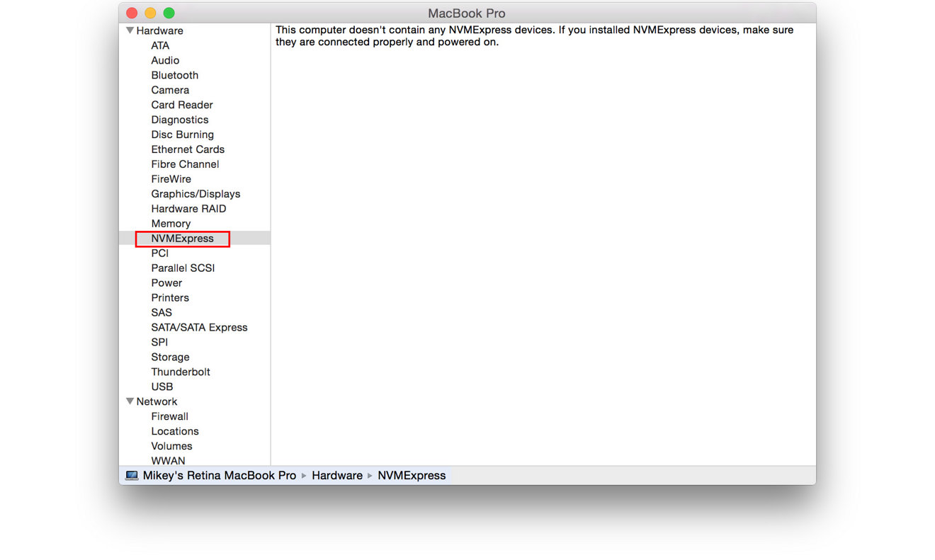
Task: Open the WWAN network entry
Action: pyautogui.click(x=168, y=461)
